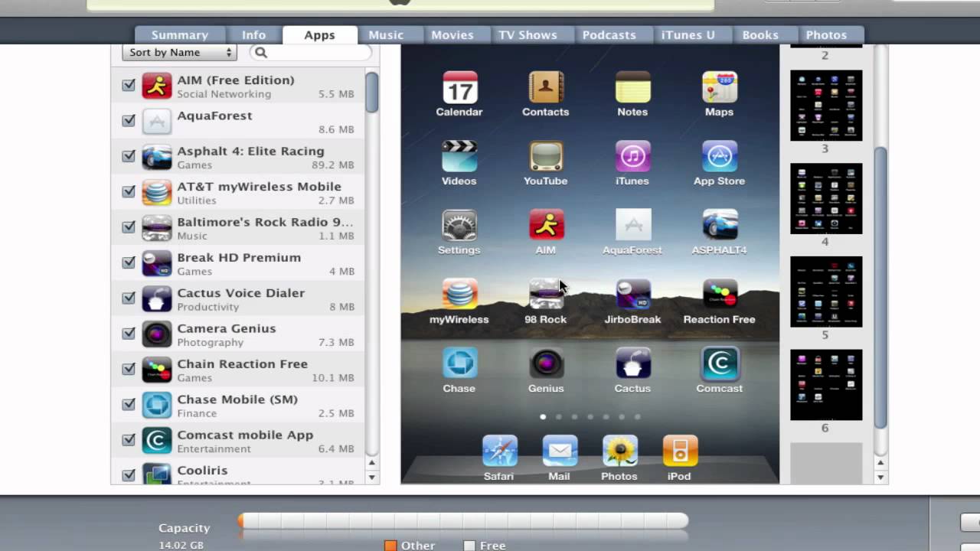Switch to the Photos tab
This screenshot has height=551, width=980.
point(827,35)
